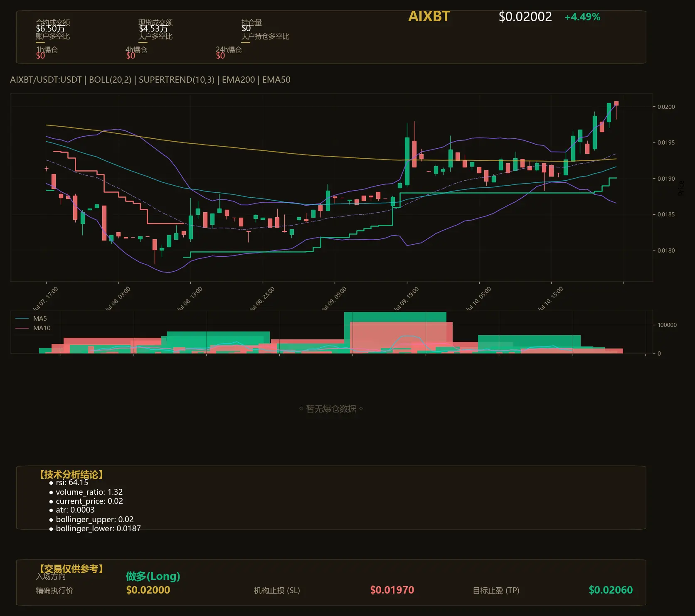Click the 合约成交额 label
This screenshot has width=695, height=616.
click(53, 22)
